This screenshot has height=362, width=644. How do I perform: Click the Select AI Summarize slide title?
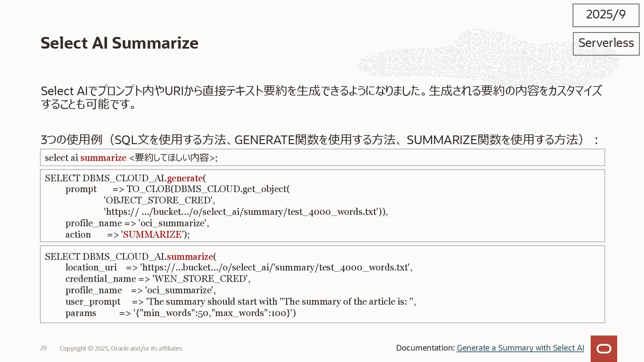tap(119, 43)
